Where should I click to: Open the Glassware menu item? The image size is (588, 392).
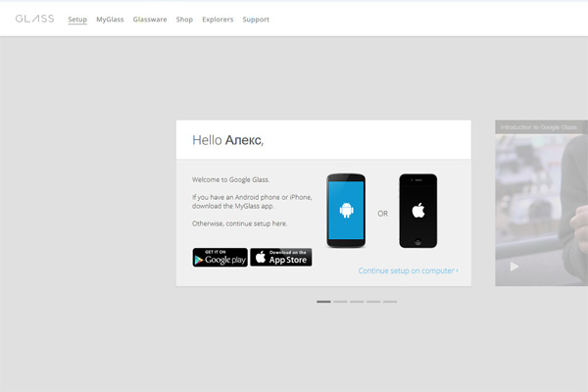pos(149,20)
